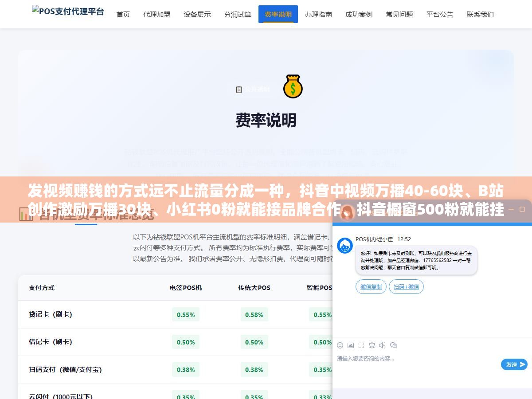Click the emoji icon in chat toolbar
532x399 pixels.
point(340,345)
